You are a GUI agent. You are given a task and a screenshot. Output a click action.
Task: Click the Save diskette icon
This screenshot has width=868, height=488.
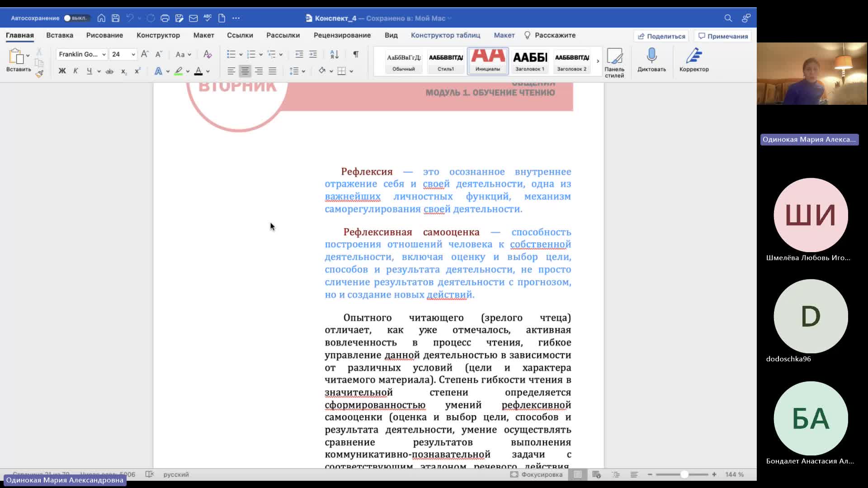[x=116, y=18]
